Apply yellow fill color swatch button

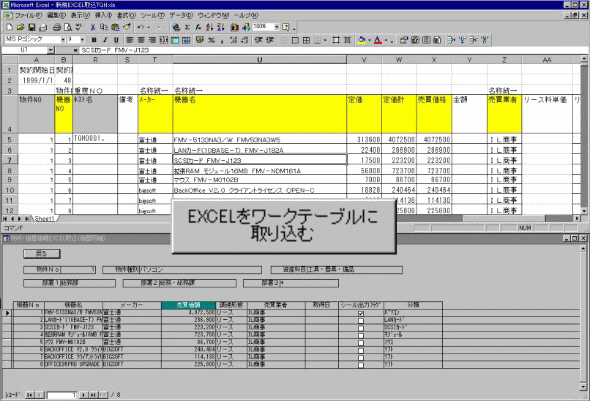[x=362, y=40]
